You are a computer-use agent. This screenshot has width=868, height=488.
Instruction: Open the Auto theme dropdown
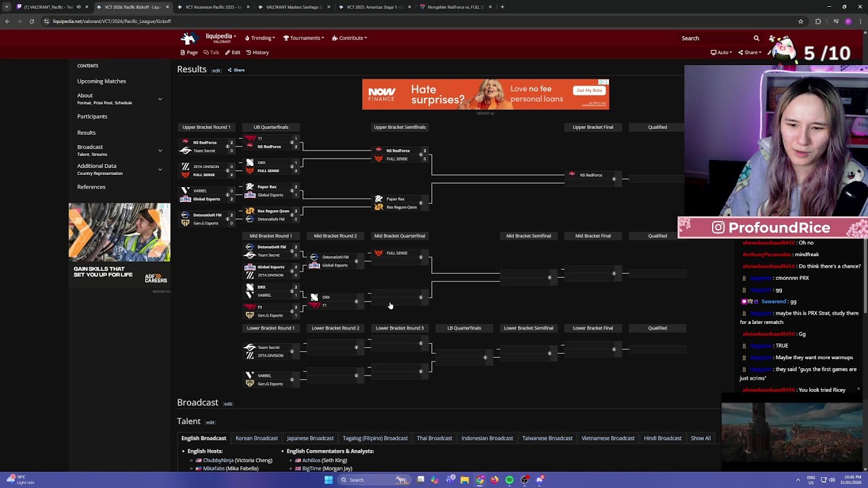[x=722, y=52]
